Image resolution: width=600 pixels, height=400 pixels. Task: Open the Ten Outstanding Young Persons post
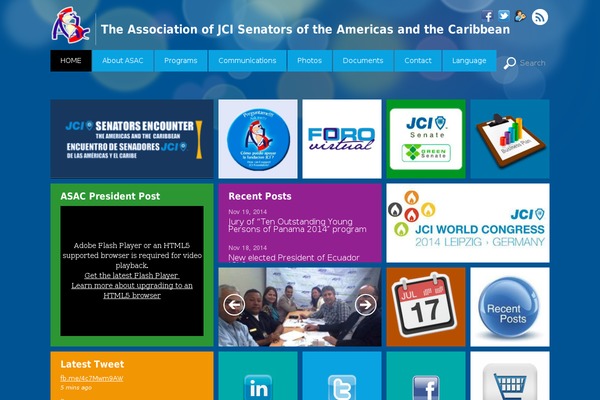[x=297, y=225]
